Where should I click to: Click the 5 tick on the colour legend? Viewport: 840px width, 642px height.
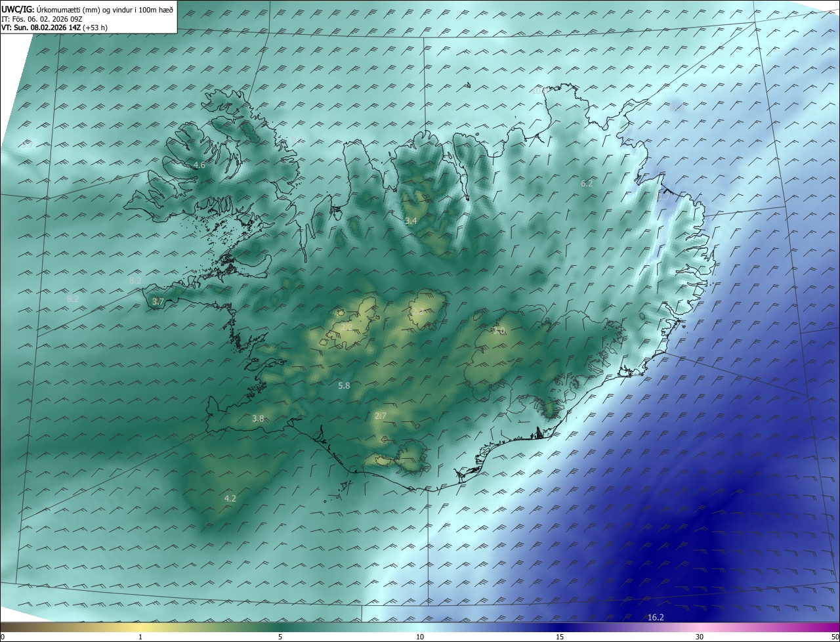tap(280, 637)
